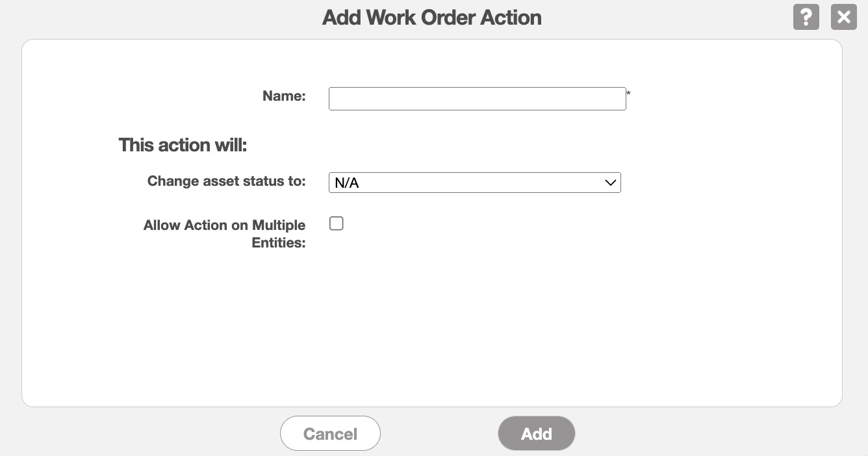Click the "Change asset status to:" label

(x=226, y=181)
